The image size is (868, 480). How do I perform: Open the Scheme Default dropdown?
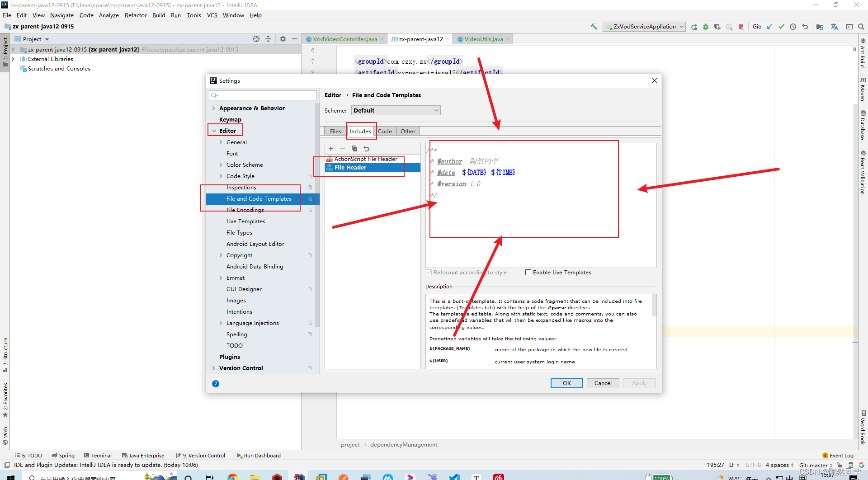pyautogui.click(x=396, y=110)
